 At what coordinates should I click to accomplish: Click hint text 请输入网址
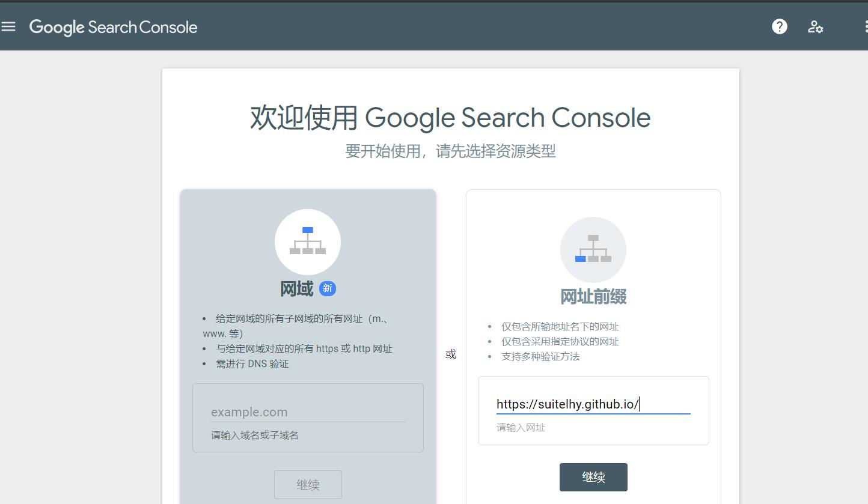521,428
